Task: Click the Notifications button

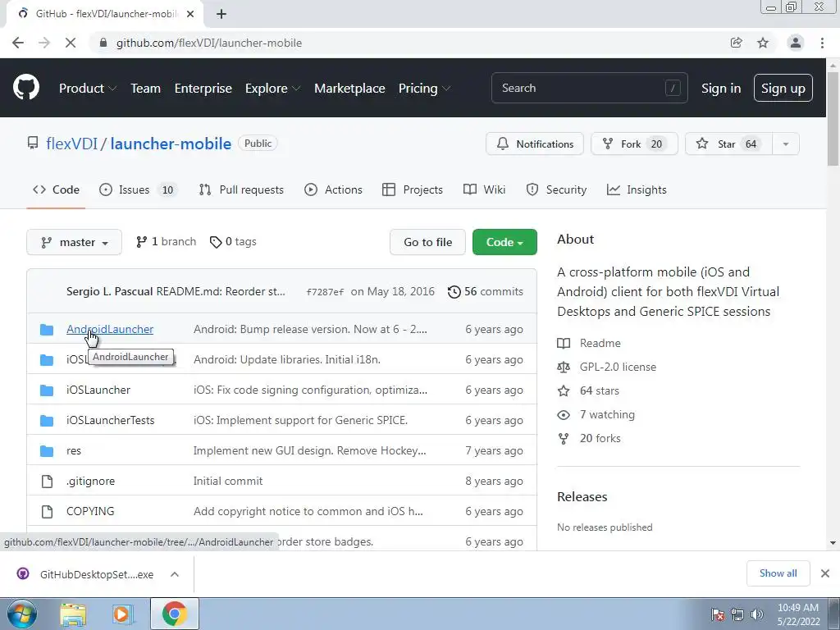Action: tap(535, 144)
